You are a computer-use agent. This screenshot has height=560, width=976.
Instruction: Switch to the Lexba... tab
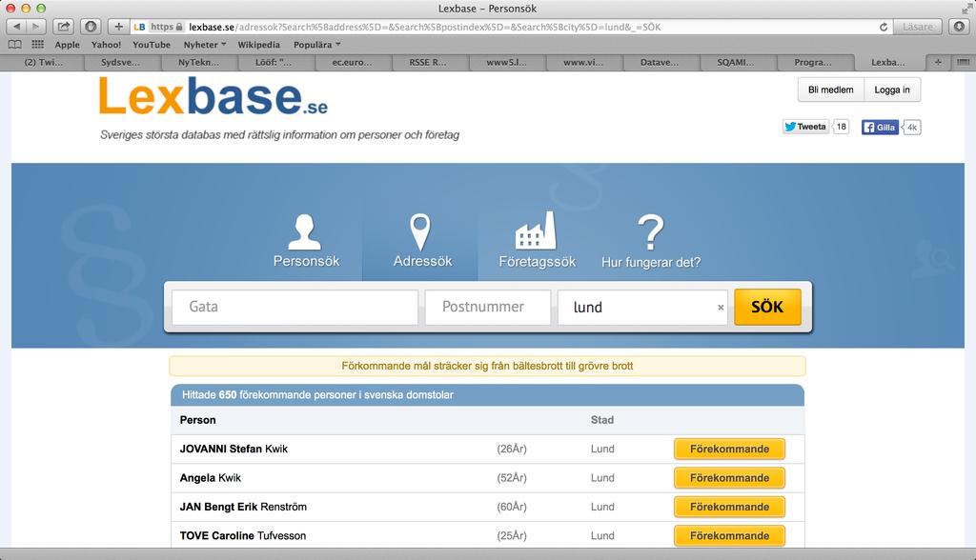[x=888, y=62]
